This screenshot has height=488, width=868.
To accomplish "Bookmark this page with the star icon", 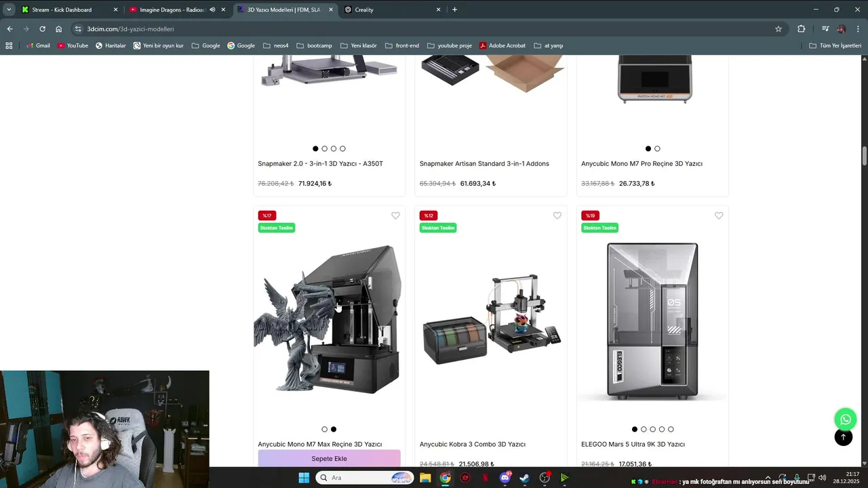I will tap(778, 29).
